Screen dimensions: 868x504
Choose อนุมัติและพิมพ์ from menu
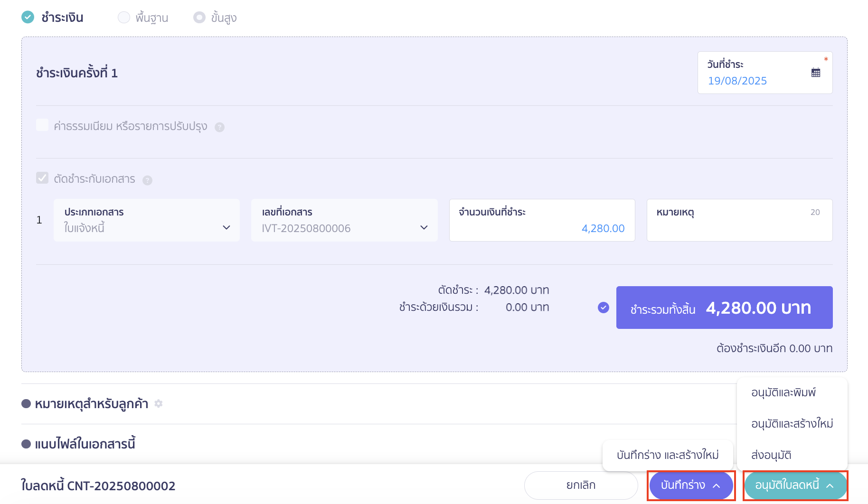coord(783,392)
